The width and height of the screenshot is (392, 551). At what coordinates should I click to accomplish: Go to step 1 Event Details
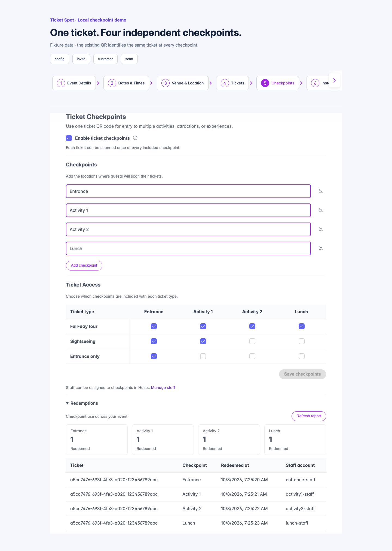coord(74,83)
